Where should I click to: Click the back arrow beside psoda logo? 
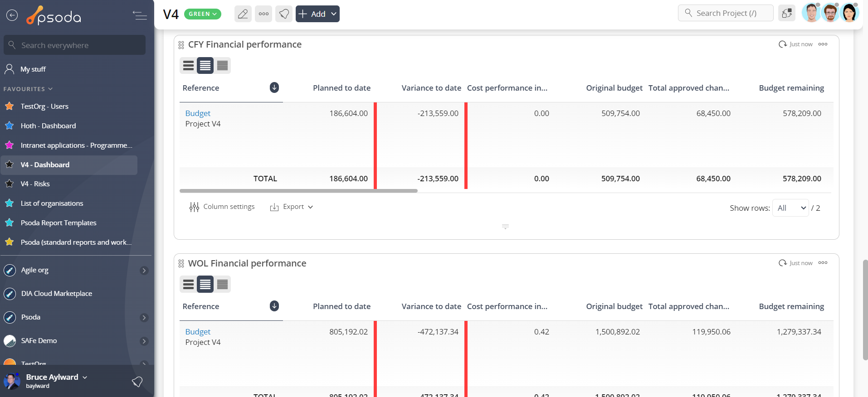point(12,15)
